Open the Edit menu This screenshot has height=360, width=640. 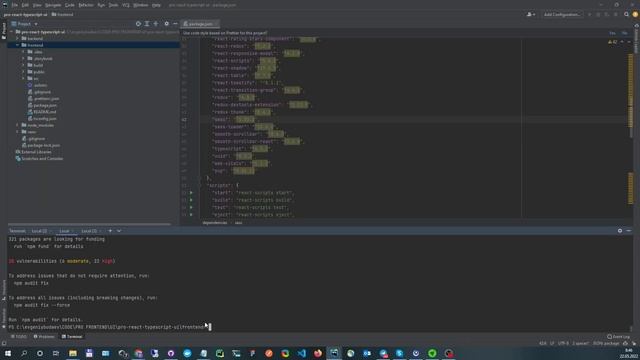[25, 5]
